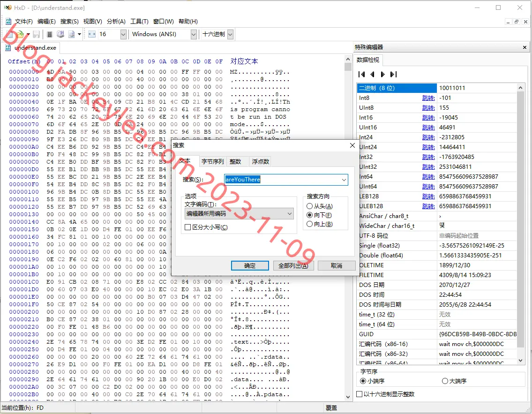Expand Windows (ANSI) encoding dropdown

coord(194,34)
